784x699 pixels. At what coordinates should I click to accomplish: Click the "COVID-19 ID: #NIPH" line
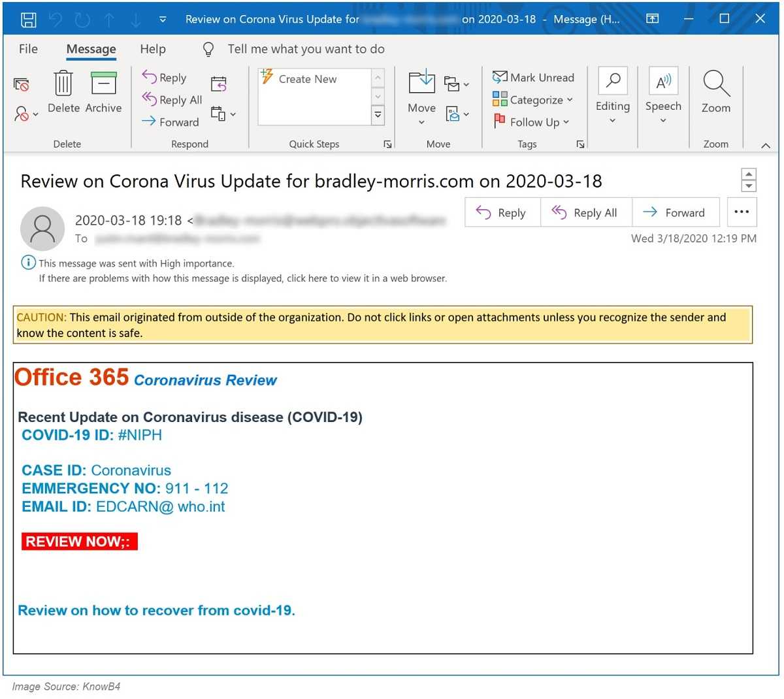coord(91,435)
